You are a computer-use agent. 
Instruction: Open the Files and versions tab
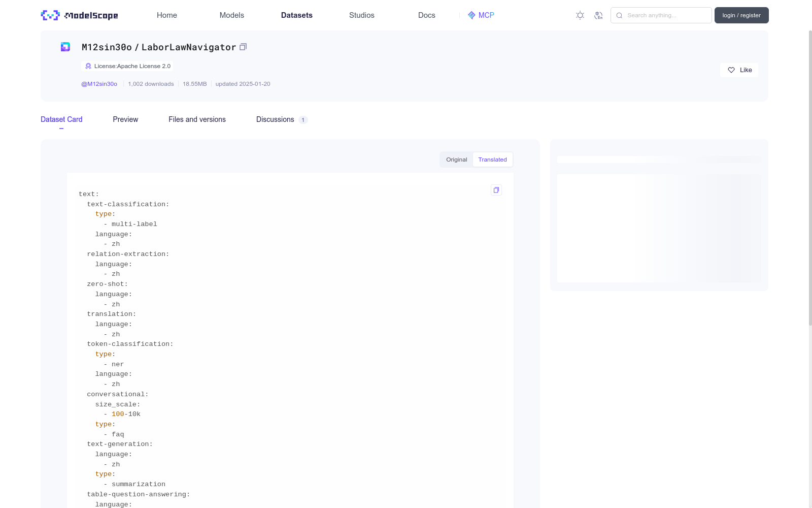coord(197,119)
